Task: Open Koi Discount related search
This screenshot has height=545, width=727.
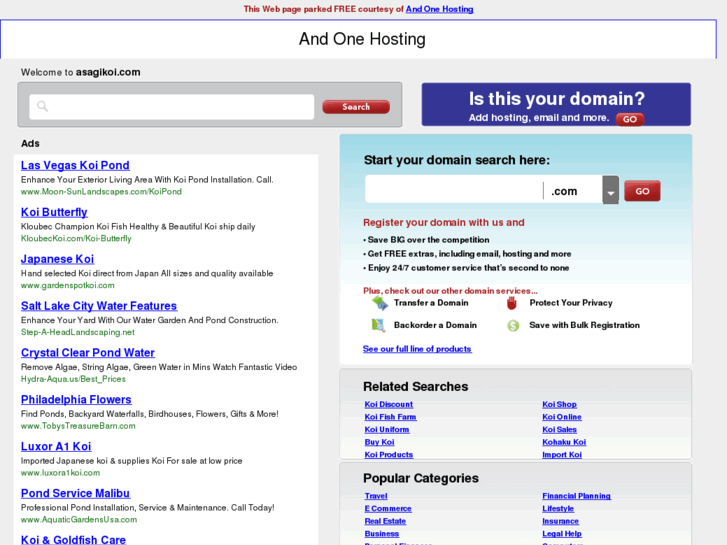Action: pos(389,404)
